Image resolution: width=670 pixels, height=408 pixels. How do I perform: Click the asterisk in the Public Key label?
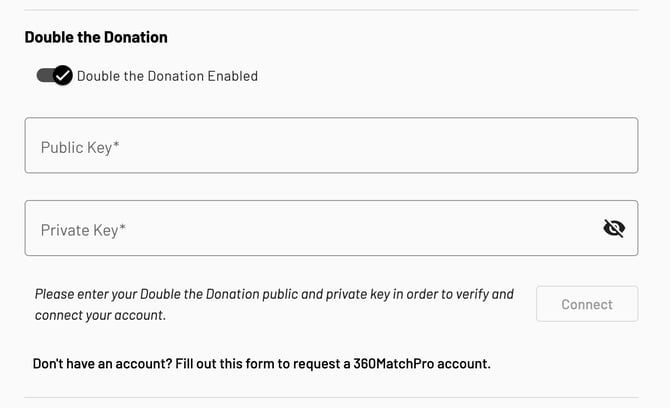click(116, 145)
